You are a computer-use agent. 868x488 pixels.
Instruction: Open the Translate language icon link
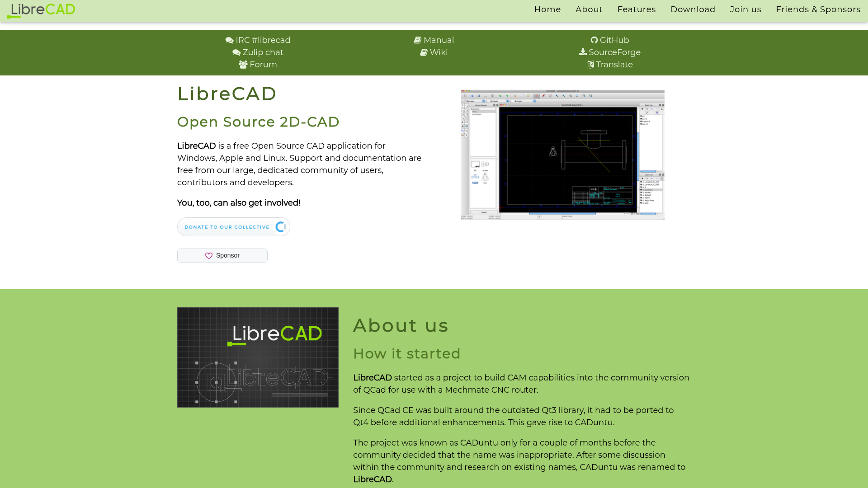pyautogui.click(x=590, y=65)
